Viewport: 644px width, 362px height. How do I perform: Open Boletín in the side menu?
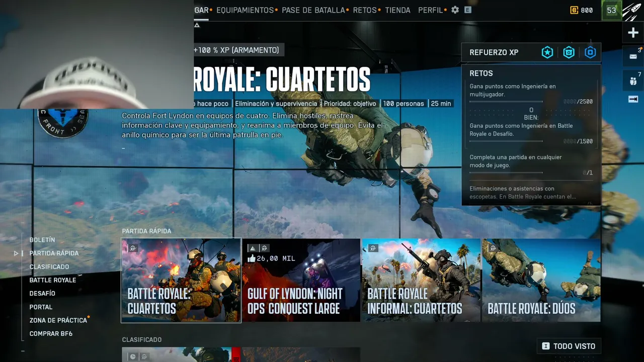pos(42,240)
